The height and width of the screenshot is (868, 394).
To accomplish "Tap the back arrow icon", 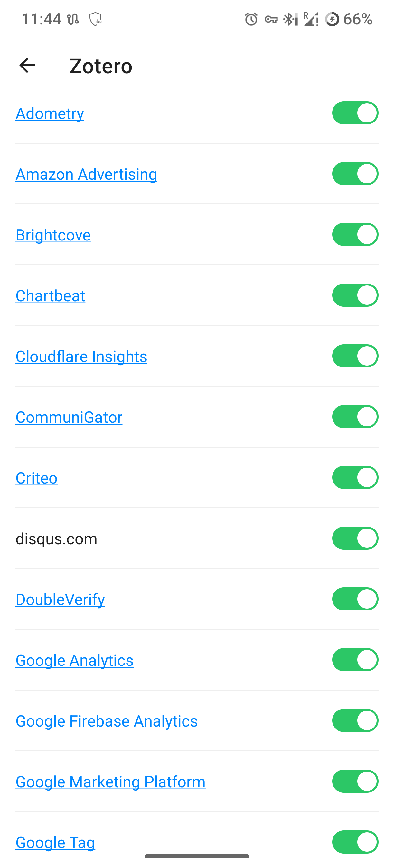I will click(x=27, y=65).
